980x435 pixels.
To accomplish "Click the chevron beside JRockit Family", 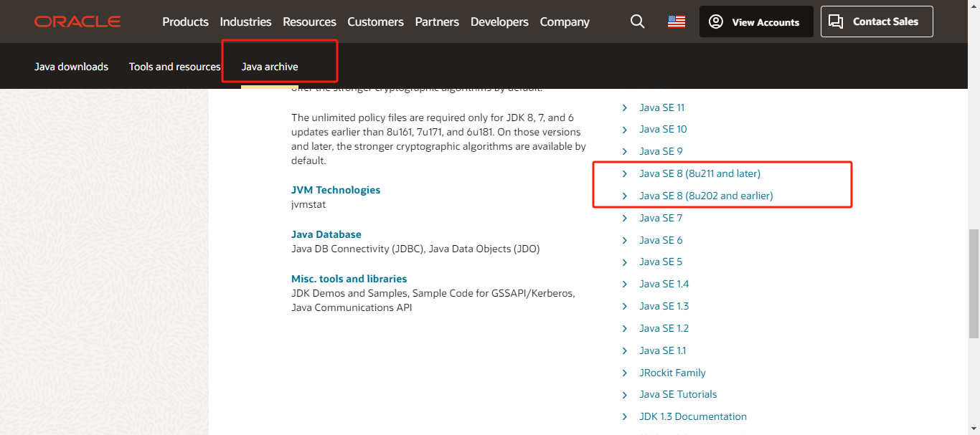I will point(625,373).
